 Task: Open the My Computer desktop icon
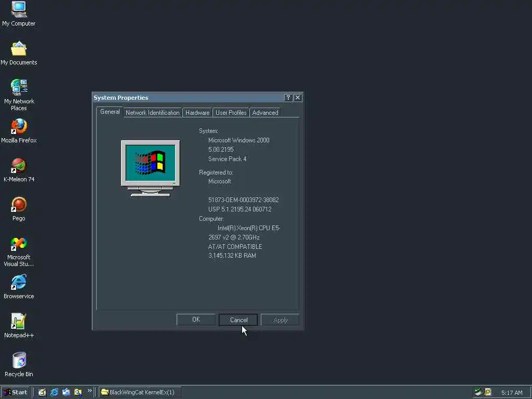[x=19, y=14]
